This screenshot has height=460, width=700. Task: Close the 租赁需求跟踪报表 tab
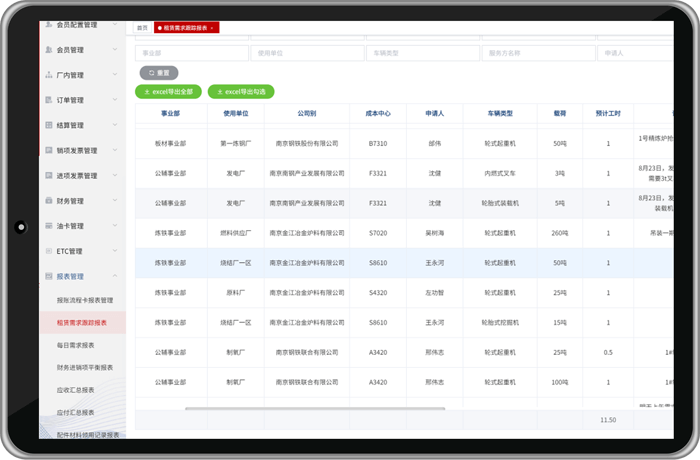(x=212, y=28)
